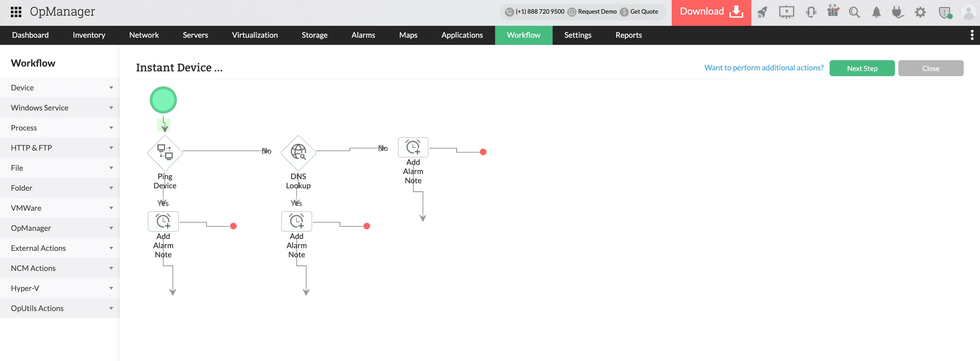Select the green start node circle
Viewport: 980px width, 361px height.
[163, 100]
